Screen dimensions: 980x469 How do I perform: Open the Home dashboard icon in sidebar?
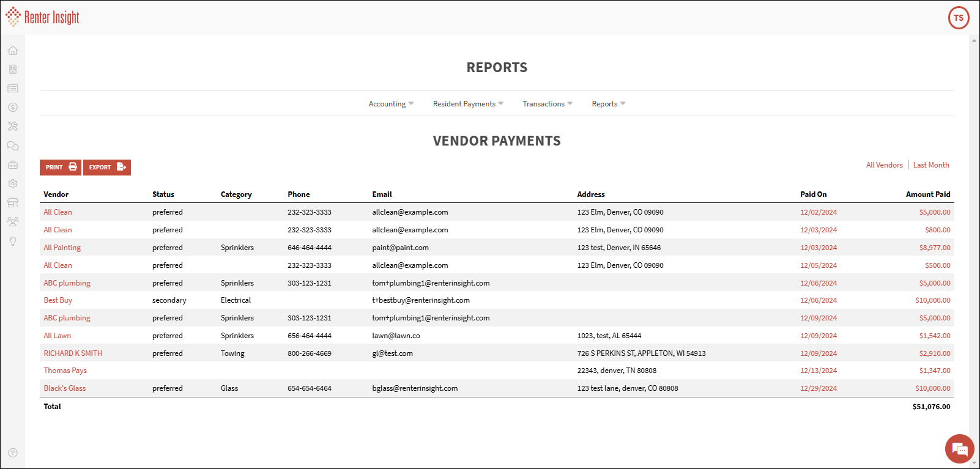13,51
